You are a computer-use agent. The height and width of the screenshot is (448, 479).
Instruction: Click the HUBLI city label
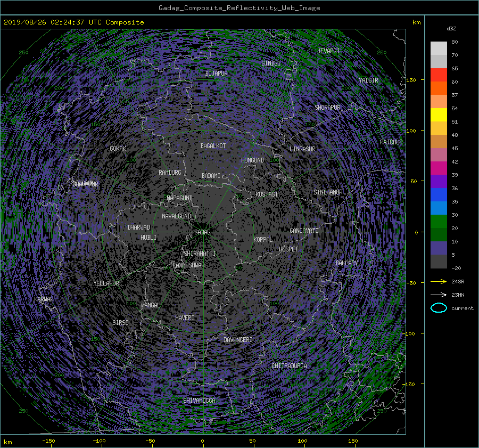tap(148, 237)
